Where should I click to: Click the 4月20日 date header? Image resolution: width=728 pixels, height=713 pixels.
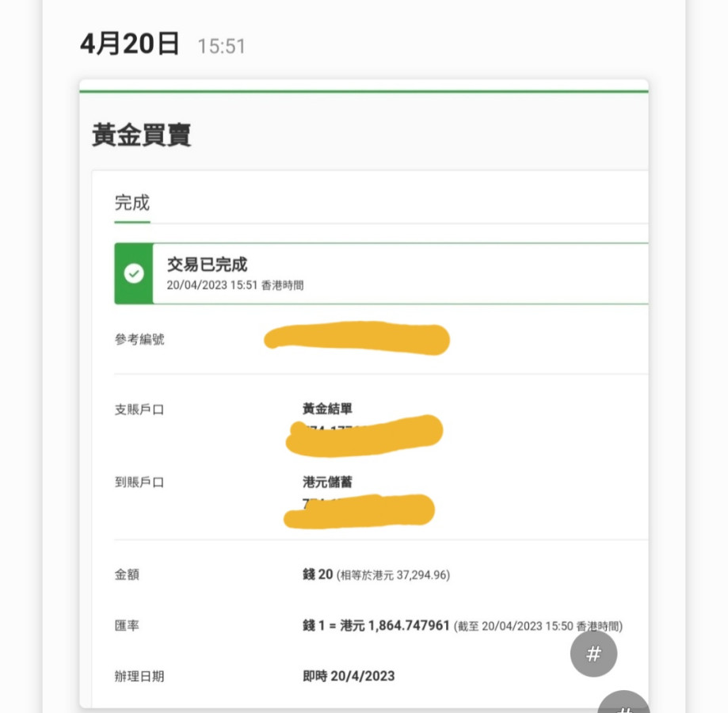coord(130,44)
